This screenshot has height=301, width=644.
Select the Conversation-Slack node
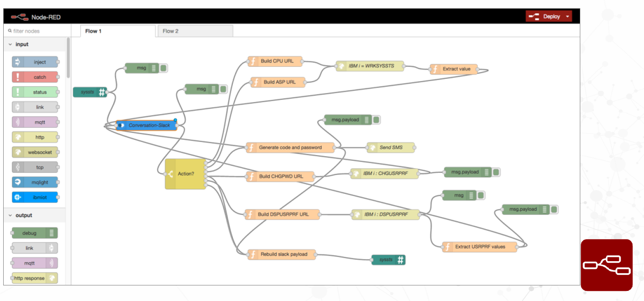pyautogui.click(x=146, y=125)
